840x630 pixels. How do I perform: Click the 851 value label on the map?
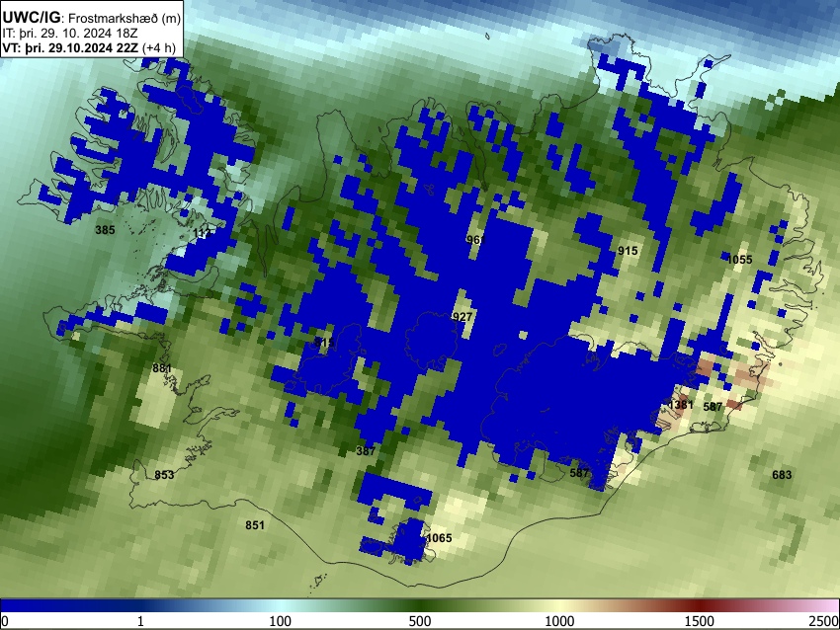tap(255, 525)
